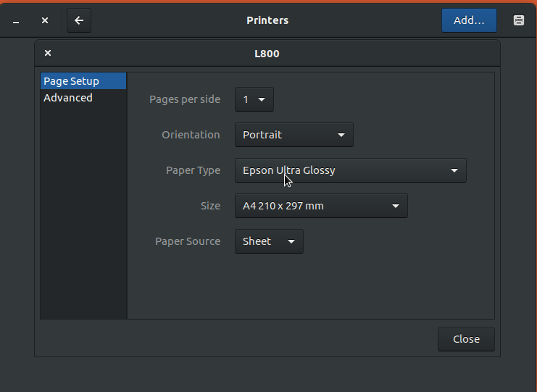Click the Close button at the bottom
537x392 pixels.
466,339
